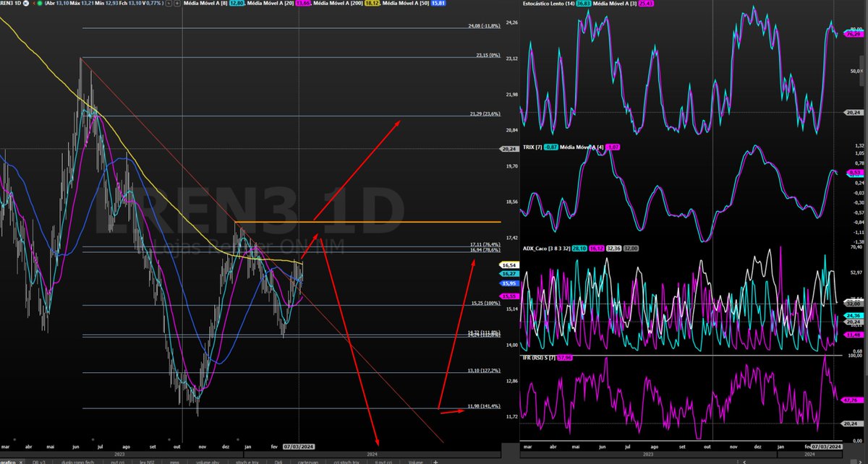This screenshot has width=868, height=464.
Task: Click the 57,76 RSI value tag
Action: 851,400
